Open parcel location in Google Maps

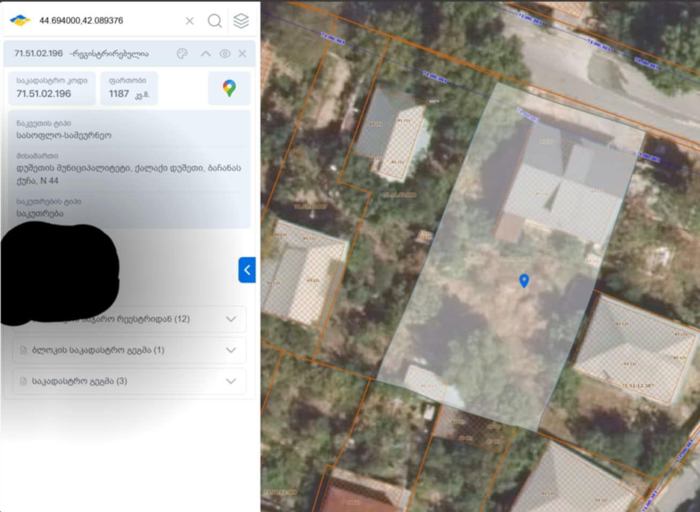click(x=229, y=89)
